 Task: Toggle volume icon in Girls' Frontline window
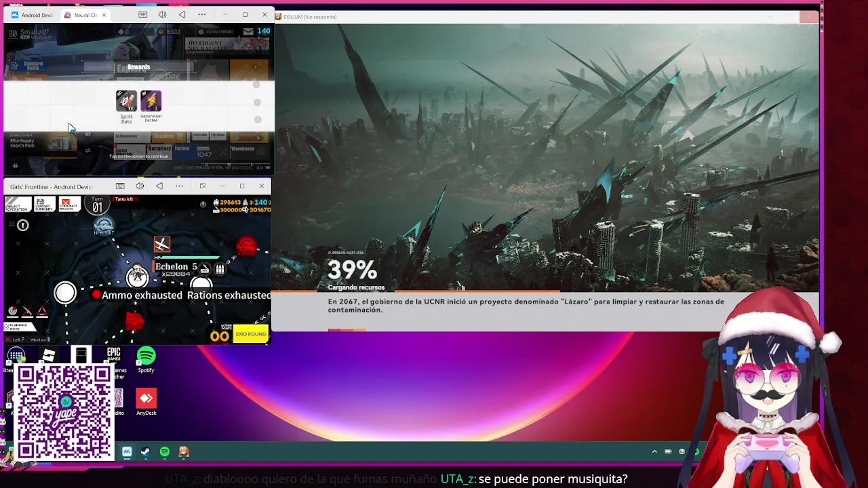[140, 186]
